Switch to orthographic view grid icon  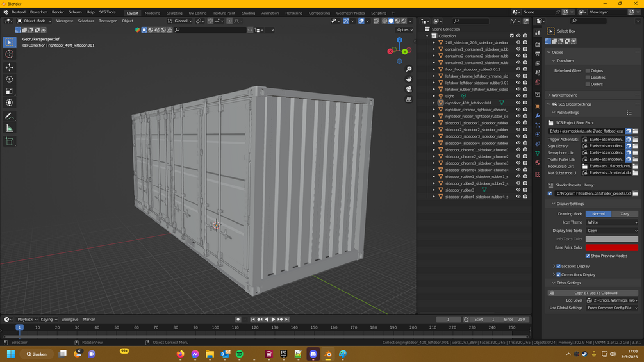(409, 100)
